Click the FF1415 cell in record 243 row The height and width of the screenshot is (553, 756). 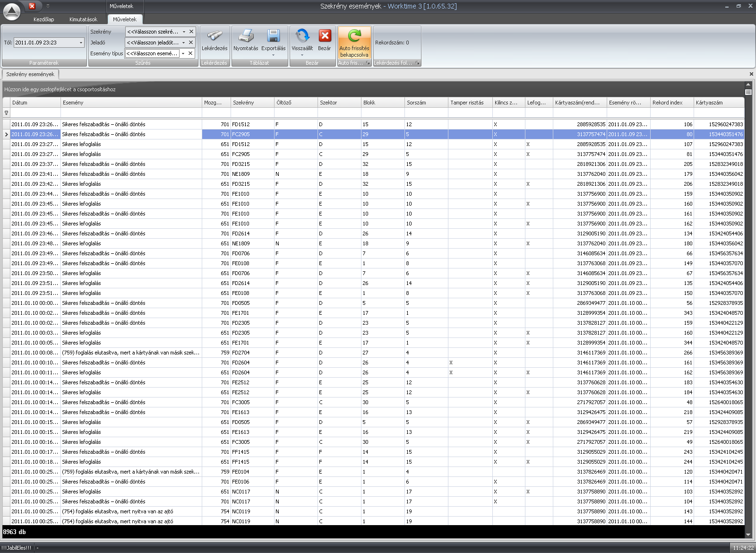click(x=252, y=452)
